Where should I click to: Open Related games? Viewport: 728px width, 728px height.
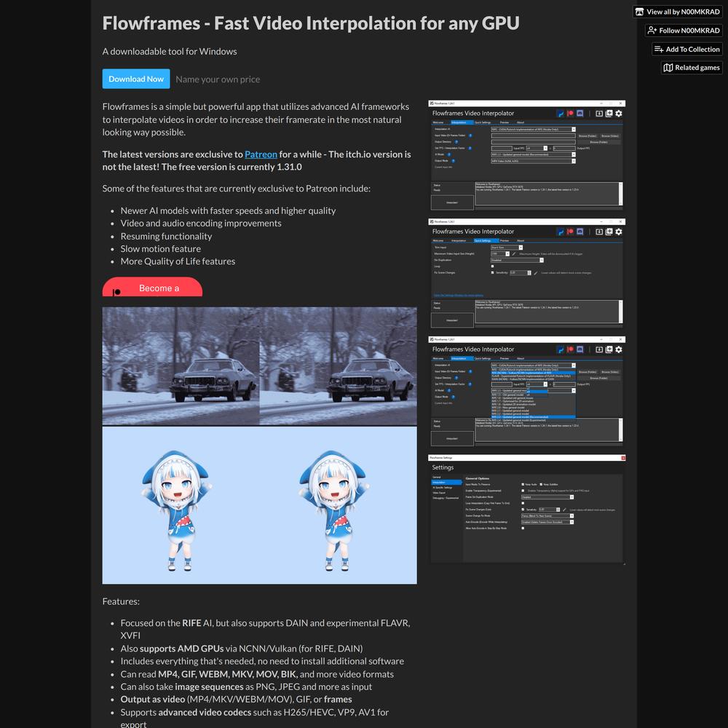692,67
